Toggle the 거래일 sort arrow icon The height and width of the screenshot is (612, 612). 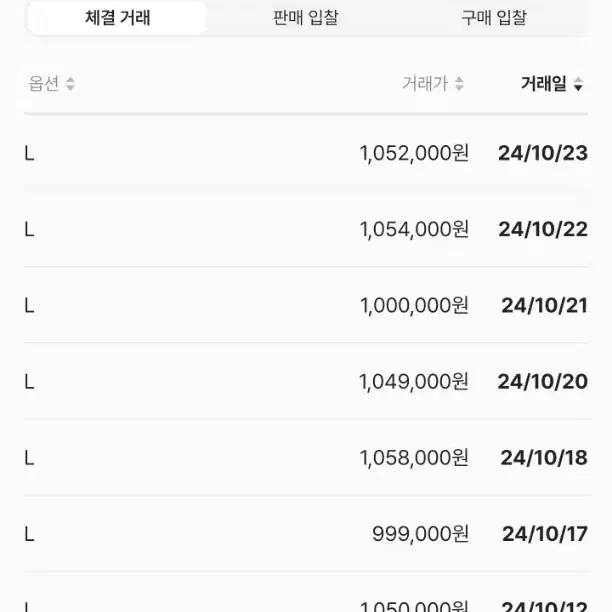[x=578, y=84]
